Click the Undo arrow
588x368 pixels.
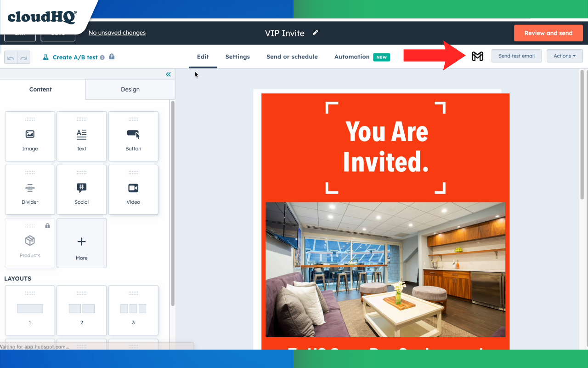pos(10,57)
